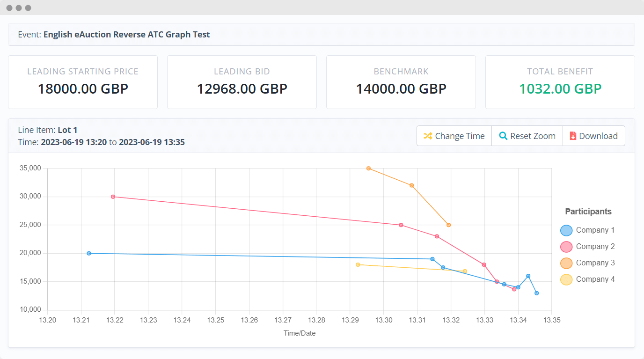Click the Time/Date axis title

tap(300, 334)
